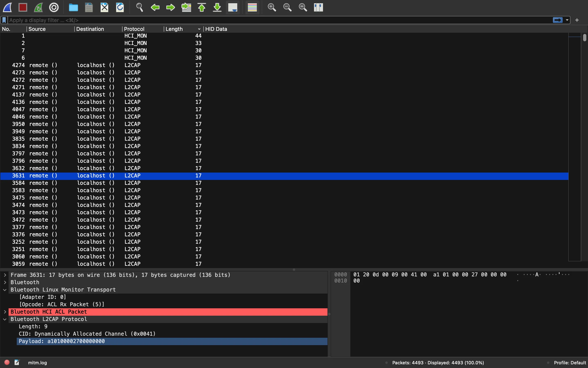Reload this capture file

(x=120, y=7)
